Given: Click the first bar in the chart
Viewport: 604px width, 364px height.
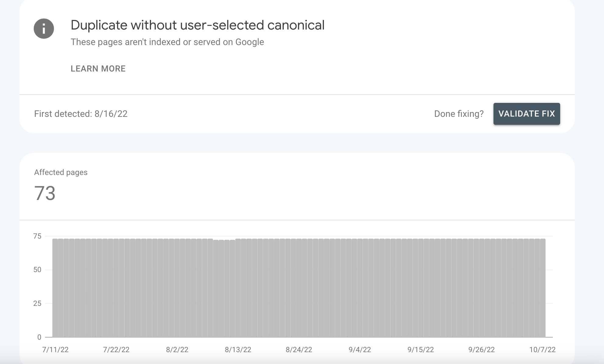Looking at the screenshot, I should pos(55,288).
